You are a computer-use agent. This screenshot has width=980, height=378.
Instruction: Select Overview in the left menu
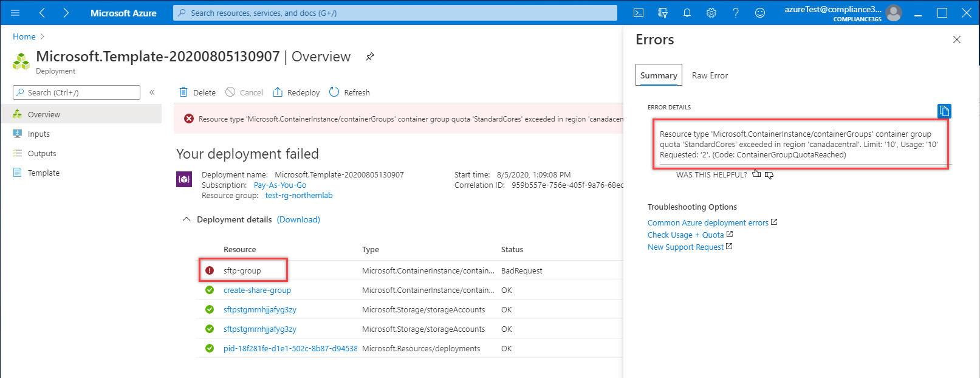point(81,114)
